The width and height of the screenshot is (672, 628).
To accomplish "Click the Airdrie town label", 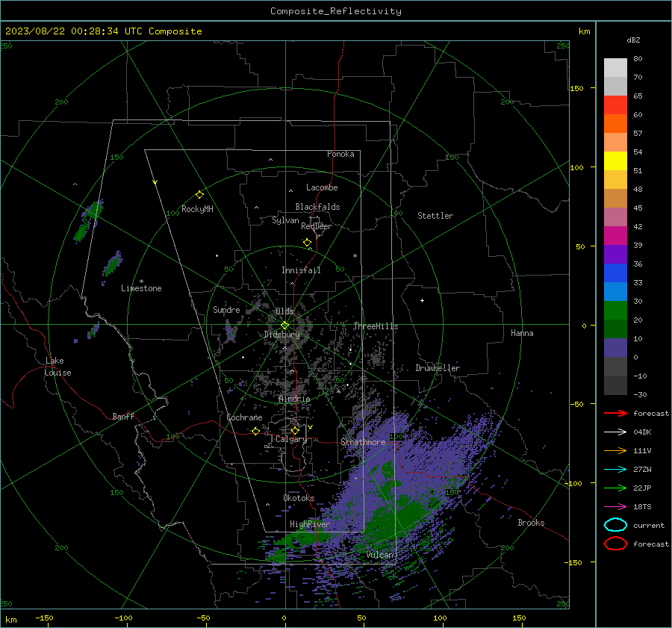I will [294, 399].
